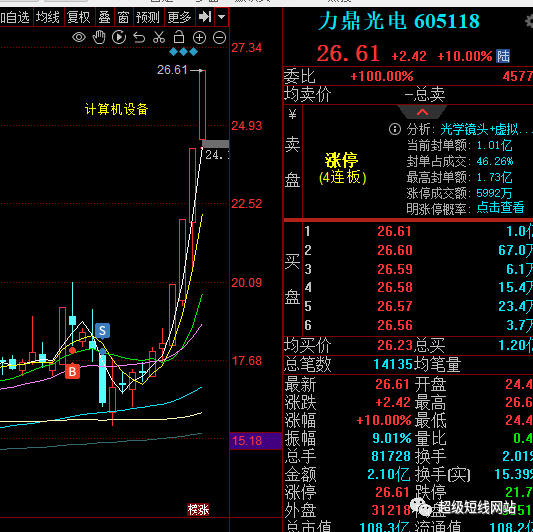Select buy level 2 price 26.60
Viewport: 533px width, 532px height.
(x=395, y=250)
